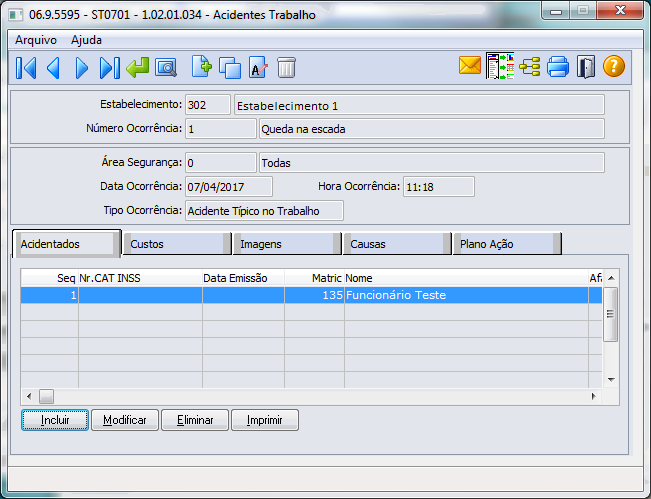The height and width of the screenshot is (499, 651).
Task: Click the grid's scroll down arrow
Action: 611,379
